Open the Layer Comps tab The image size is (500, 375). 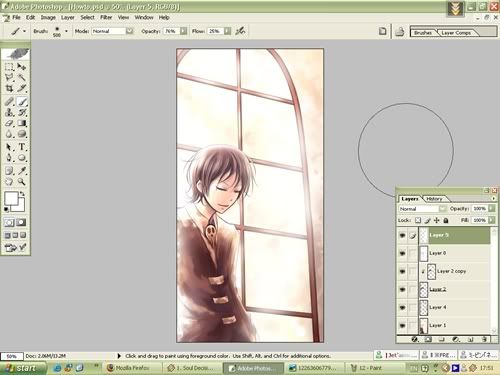click(456, 33)
